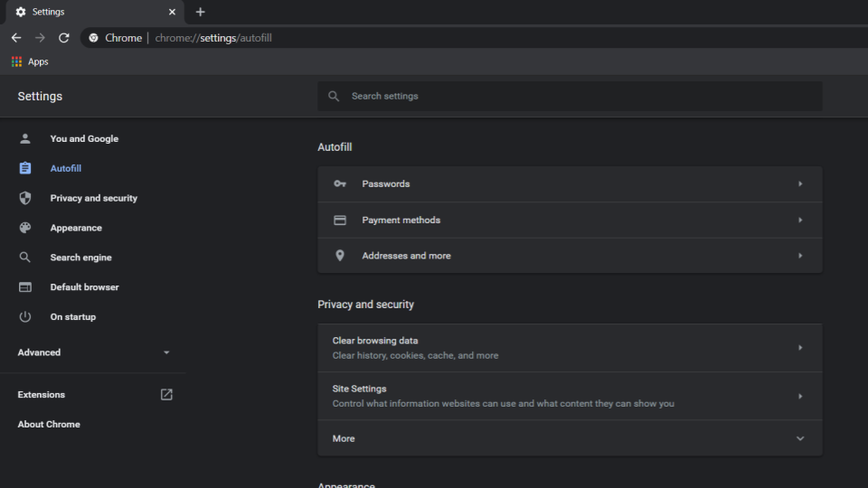Click the back navigation arrow

(16, 38)
